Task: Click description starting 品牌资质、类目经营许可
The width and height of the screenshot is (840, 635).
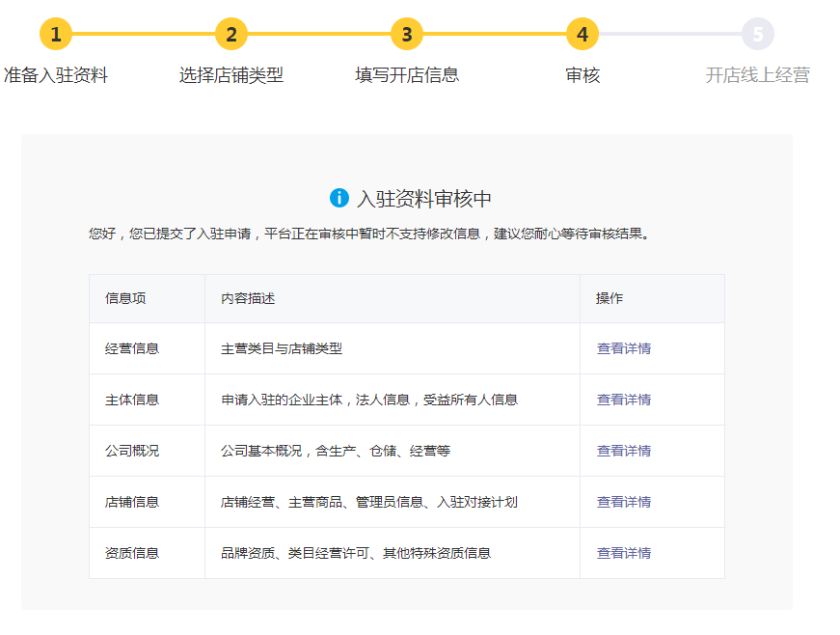Action: coord(356,554)
